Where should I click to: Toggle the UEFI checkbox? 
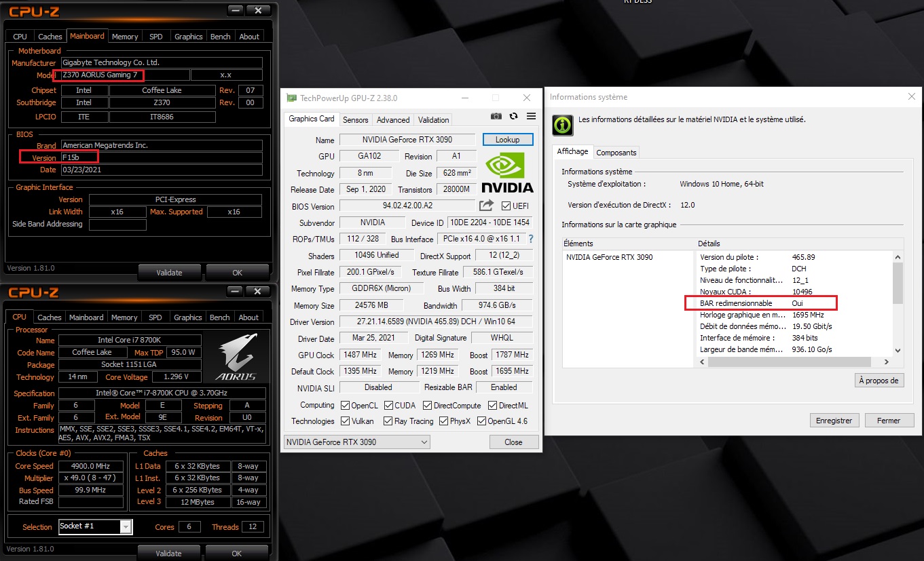(x=506, y=206)
